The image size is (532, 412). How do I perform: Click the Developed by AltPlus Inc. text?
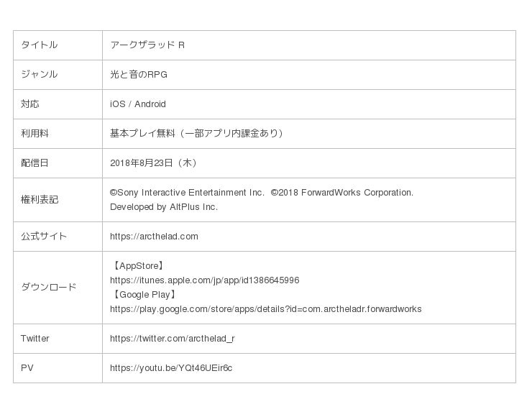pos(163,207)
